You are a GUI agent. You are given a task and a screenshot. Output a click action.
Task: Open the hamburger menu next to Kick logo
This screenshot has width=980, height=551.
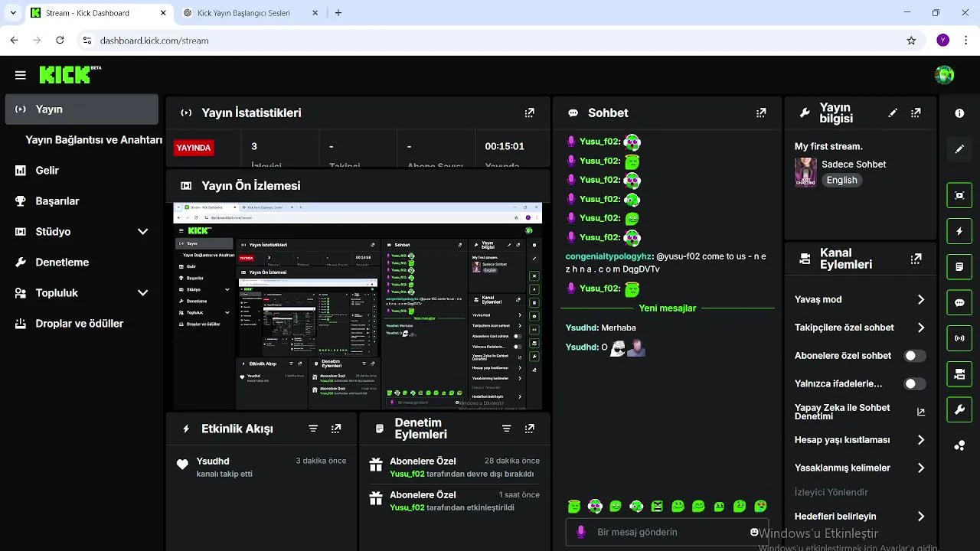21,75
